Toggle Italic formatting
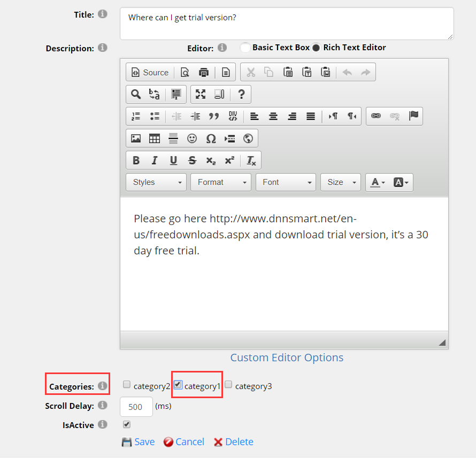The image size is (476, 458). point(155,160)
